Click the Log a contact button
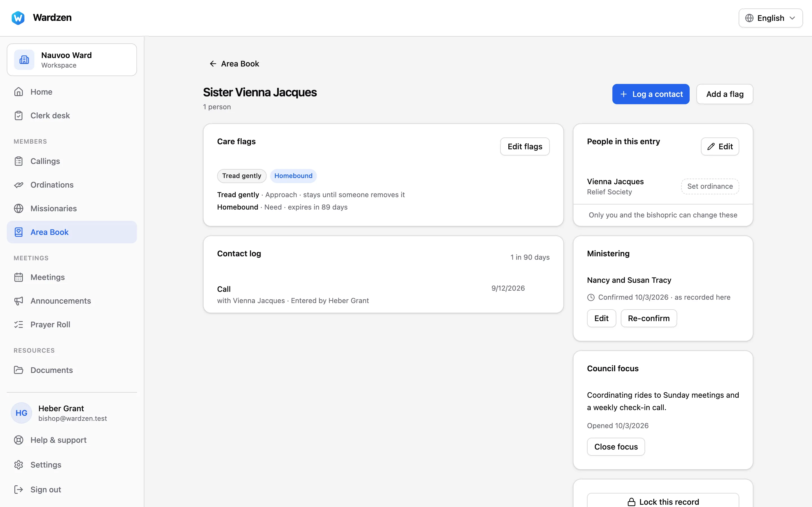Screen dimensions: 812x507 651,94
